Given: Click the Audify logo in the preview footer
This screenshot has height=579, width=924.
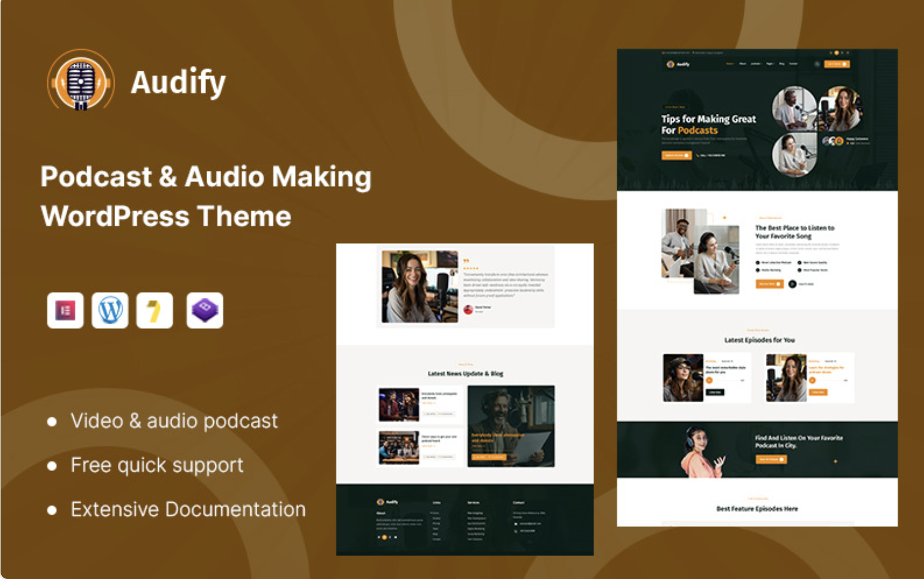Looking at the screenshot, I should pos(388,502).
